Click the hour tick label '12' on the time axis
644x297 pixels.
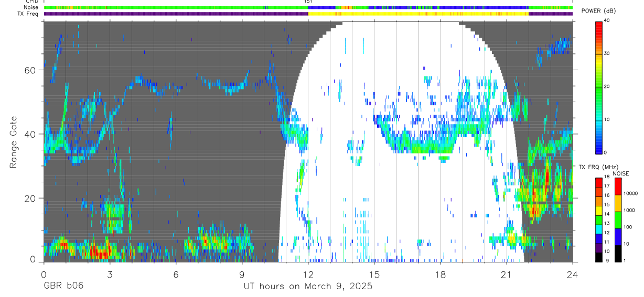[x=308, y=274]
